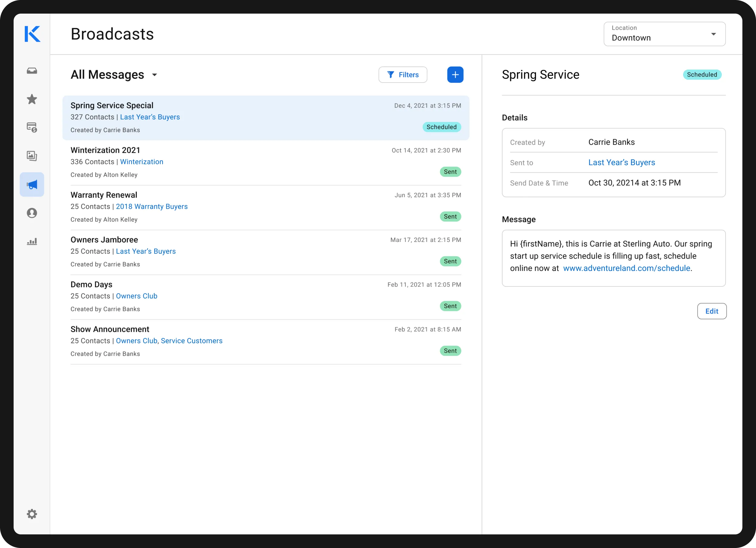Open the Payments card icon
This screenshot has width=756, height=548.
[32, 127]
